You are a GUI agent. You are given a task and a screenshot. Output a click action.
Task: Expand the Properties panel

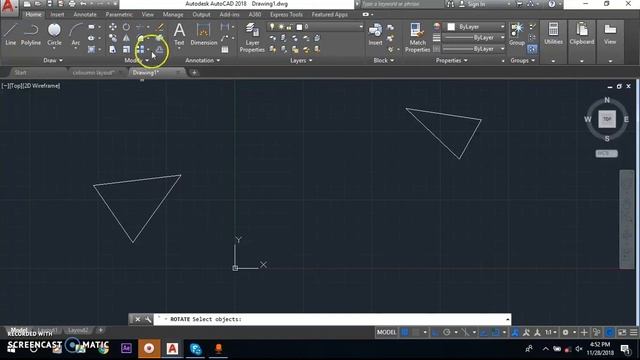coord(451,60)
